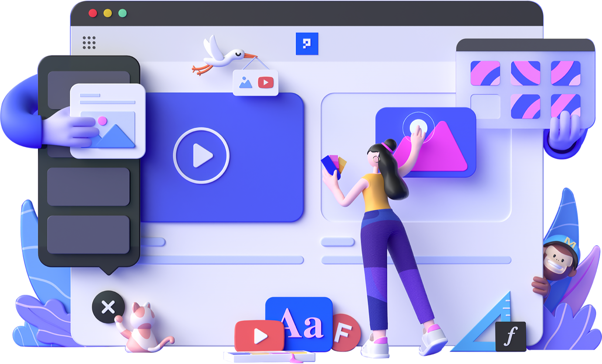Click the big red YouTube play button
Image resolution: width=602 pixels, height=364 pixels.
(259, 336)
